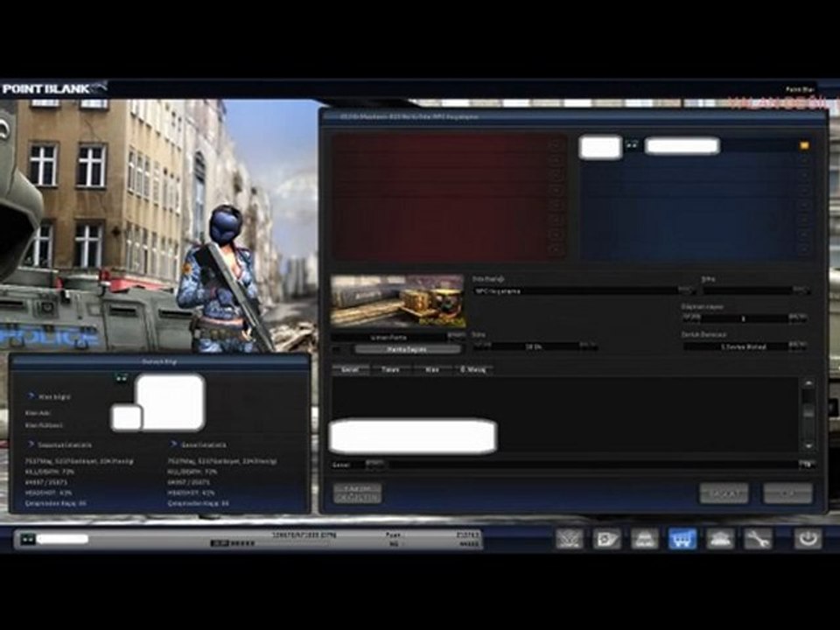This screenshot has width=840, height=630.
Task: Open the settings wrench icon
Action: [x=758, y=539]
